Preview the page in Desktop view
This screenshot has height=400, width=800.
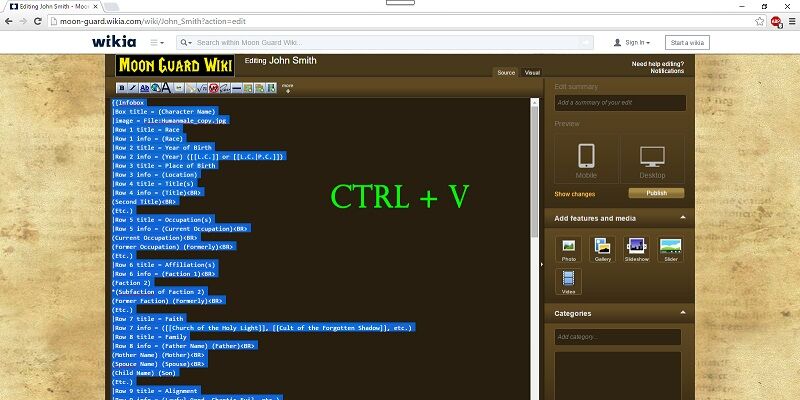click(x=652, y=159)
